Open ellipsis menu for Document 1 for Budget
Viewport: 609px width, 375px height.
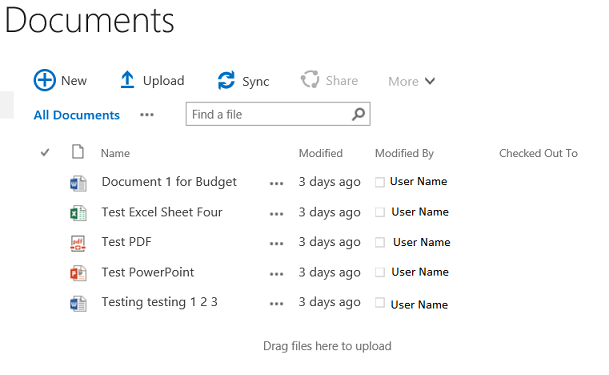click(277, 184)
